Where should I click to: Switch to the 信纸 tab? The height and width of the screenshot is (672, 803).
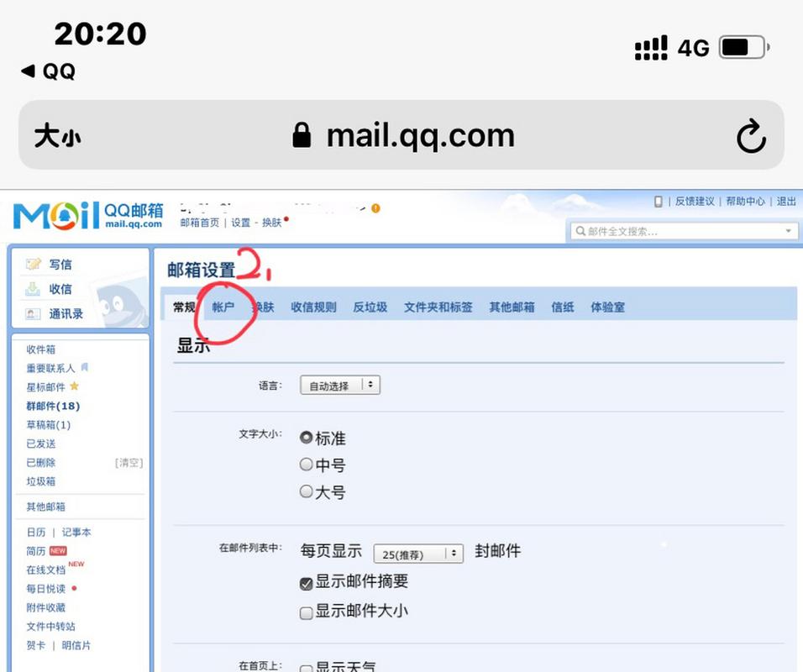coord(562,307)
